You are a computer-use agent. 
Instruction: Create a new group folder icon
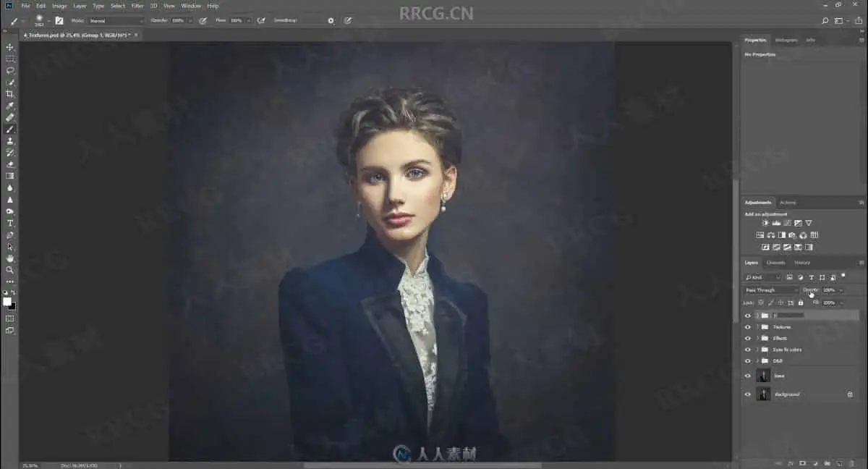[827, 463]
